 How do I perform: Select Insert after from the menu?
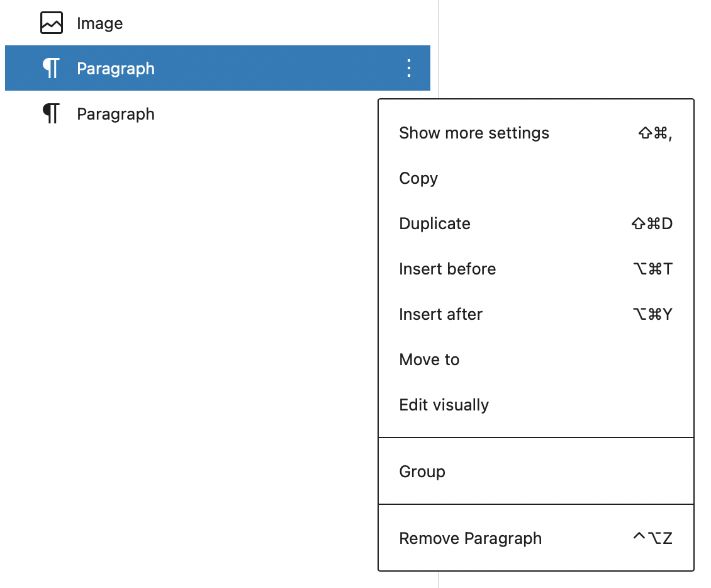coord(441,314)
